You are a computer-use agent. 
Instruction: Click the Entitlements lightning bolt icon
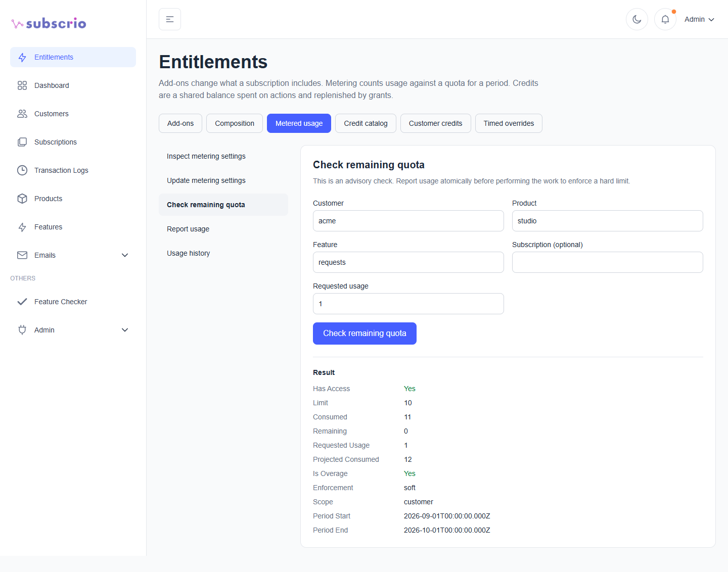[x=22, y=57]
